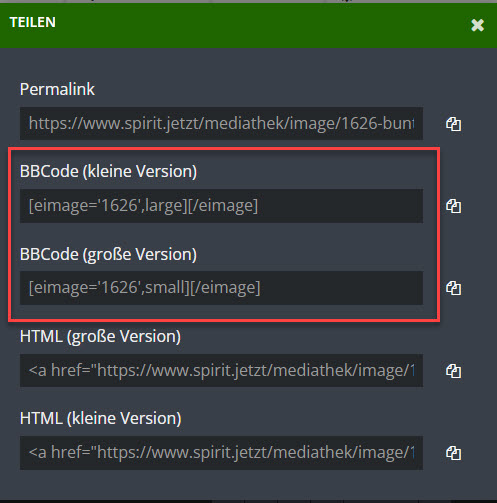Focus the HTML große Version input field
The image size is (497, 503).
point(221,370)
